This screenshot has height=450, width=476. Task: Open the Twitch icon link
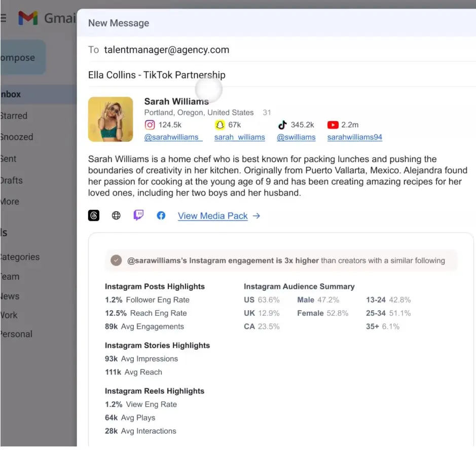tap(138, 215)
